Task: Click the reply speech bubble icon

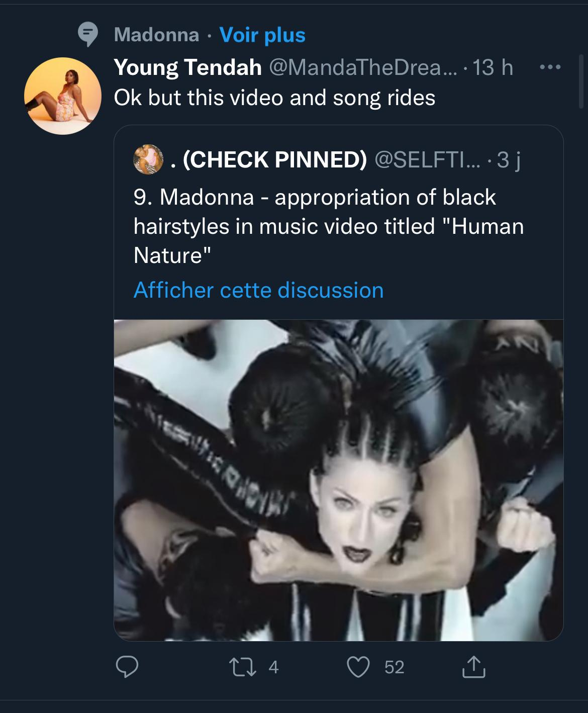Action: (127, 667)
